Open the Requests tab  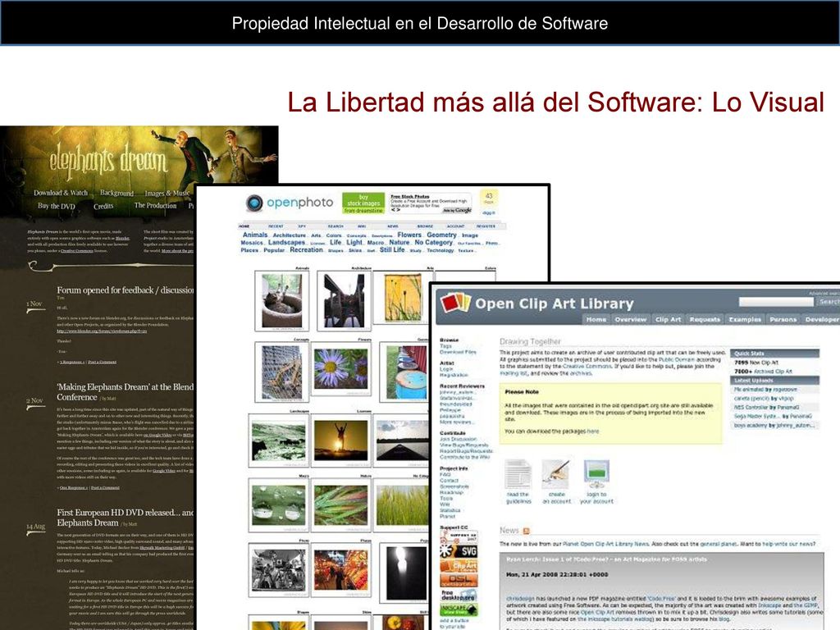[x=705, y=319]
